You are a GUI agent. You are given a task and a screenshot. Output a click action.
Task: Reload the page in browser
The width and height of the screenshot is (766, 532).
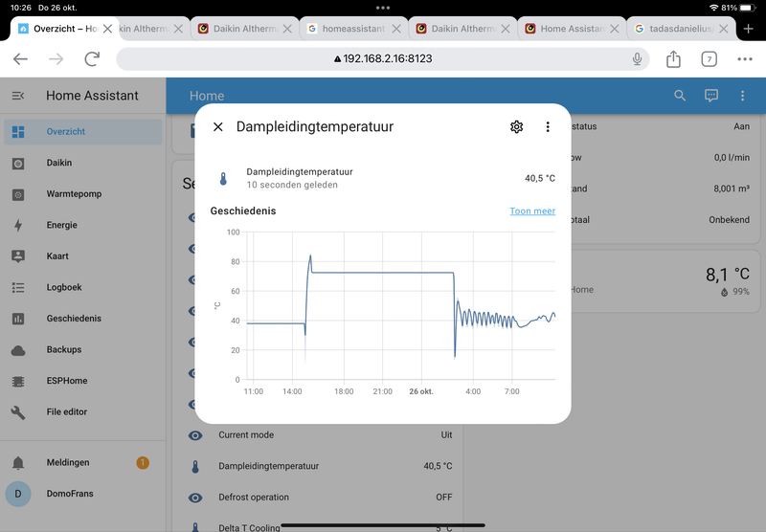92,59
